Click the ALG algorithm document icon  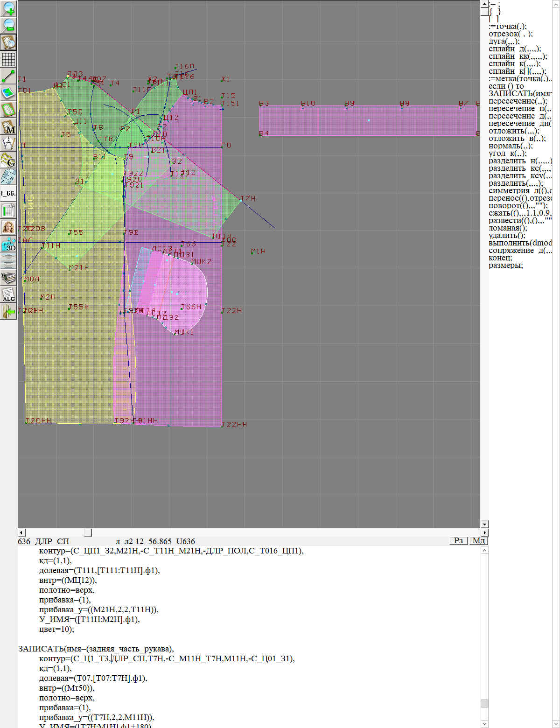click(x=9, y=294)
